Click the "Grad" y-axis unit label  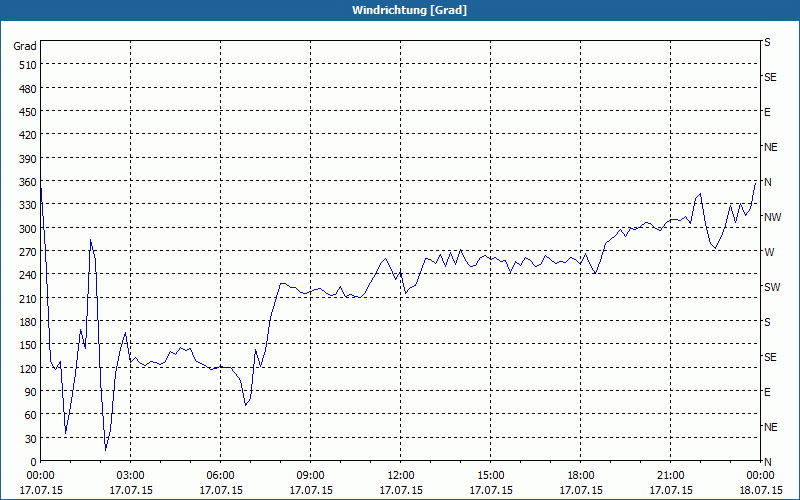pyautogui.click(x=25, y=46)
